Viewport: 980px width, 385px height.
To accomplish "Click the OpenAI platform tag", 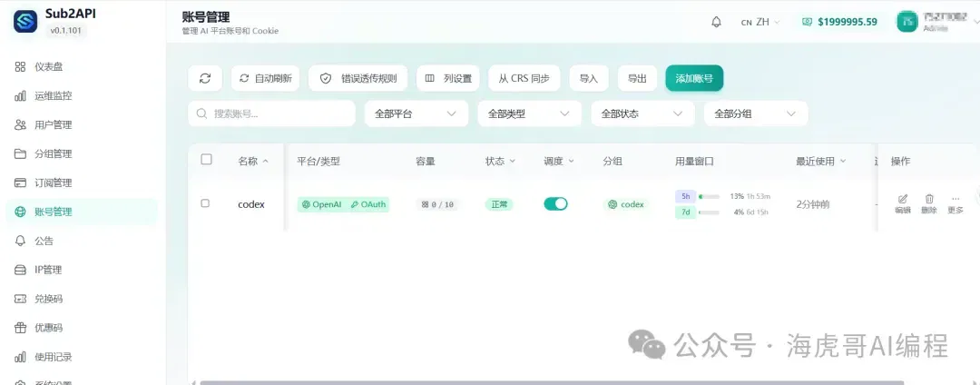I will click(322, 203).
